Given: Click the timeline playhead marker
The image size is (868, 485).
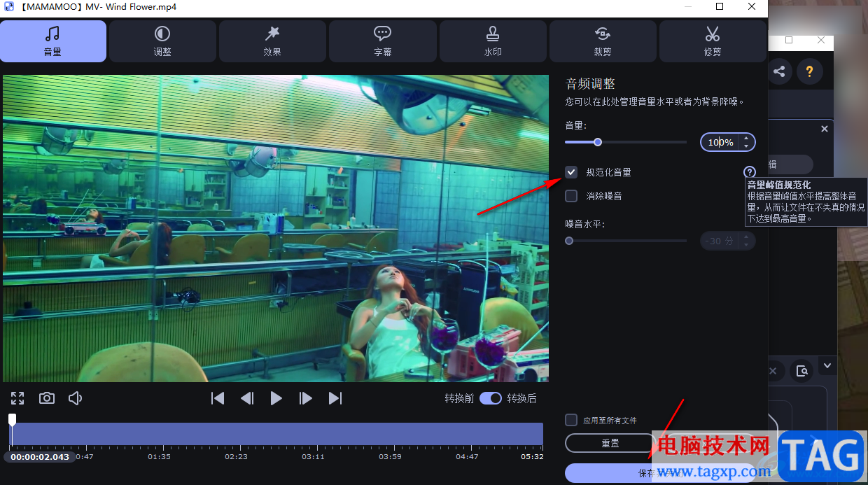Looking at the screenshot, I should 12,419.
